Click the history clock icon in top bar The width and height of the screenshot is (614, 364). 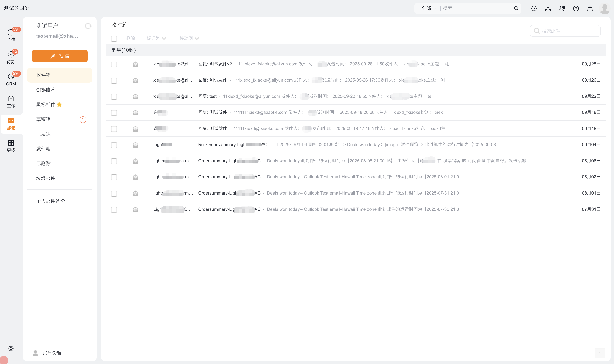[534, 9]
